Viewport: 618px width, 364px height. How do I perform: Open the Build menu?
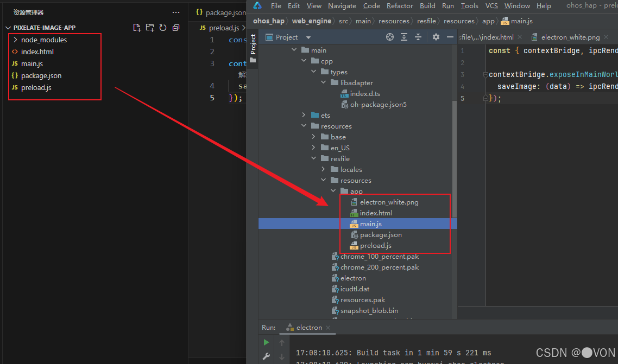[x=427, y=6]
